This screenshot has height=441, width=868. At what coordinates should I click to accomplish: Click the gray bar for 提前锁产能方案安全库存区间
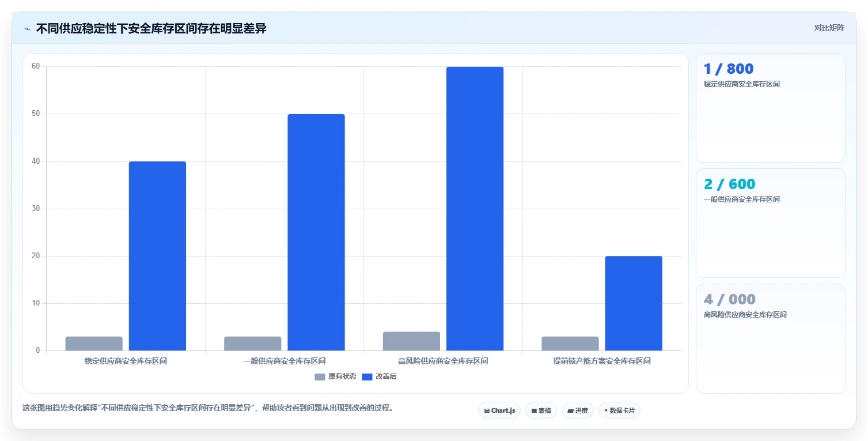pos(570,344)
